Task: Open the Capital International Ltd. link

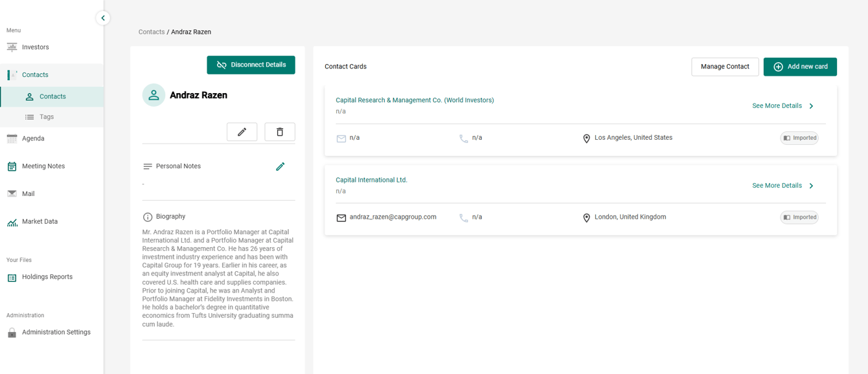Action: click(x=371, y=180)
